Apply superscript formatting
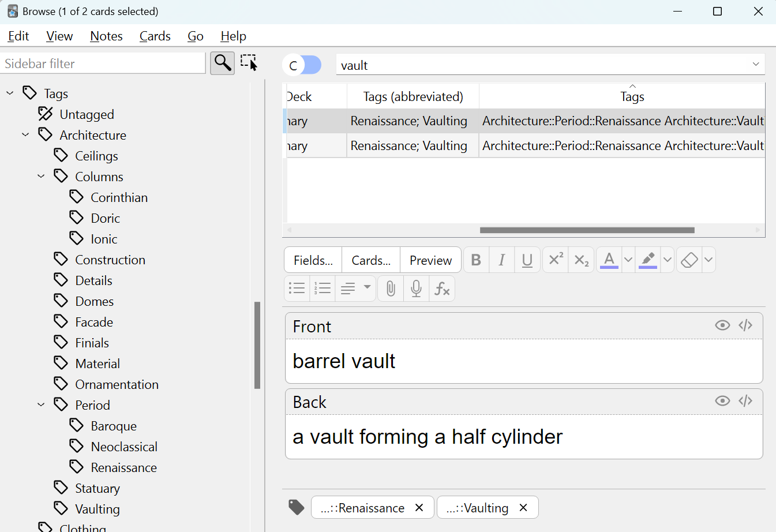Image resolution: width=776 pixels, height=532 pixels. click(x=555, y=260)
